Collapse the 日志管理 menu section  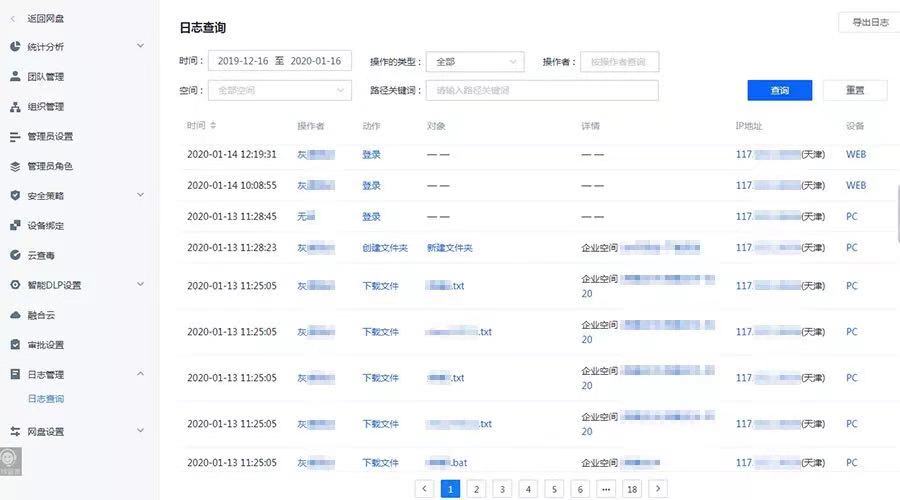140,375
